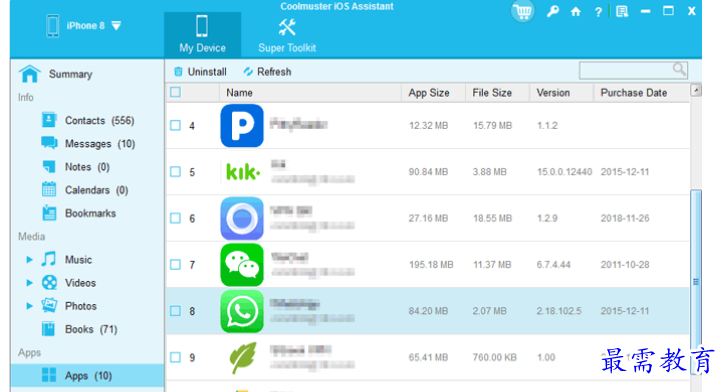
Task: Sort by the Purchase Date column header
Action: [x=642, y=93]
